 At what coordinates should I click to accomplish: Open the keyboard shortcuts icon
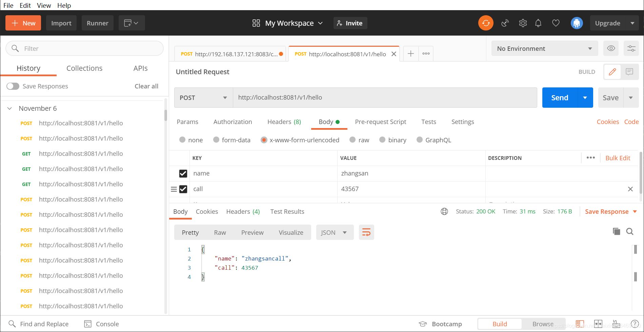pos(616,324)
